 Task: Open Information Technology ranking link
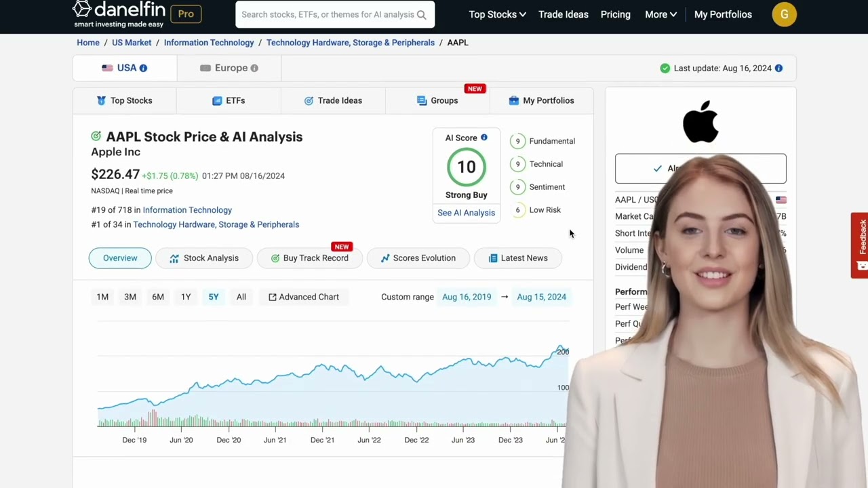point(187,210)
